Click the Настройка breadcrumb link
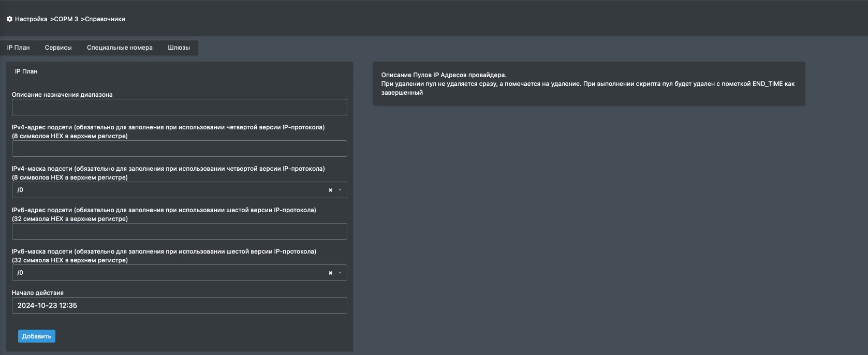This screenshot has height=355, width=868. click(x=31, y=19)
